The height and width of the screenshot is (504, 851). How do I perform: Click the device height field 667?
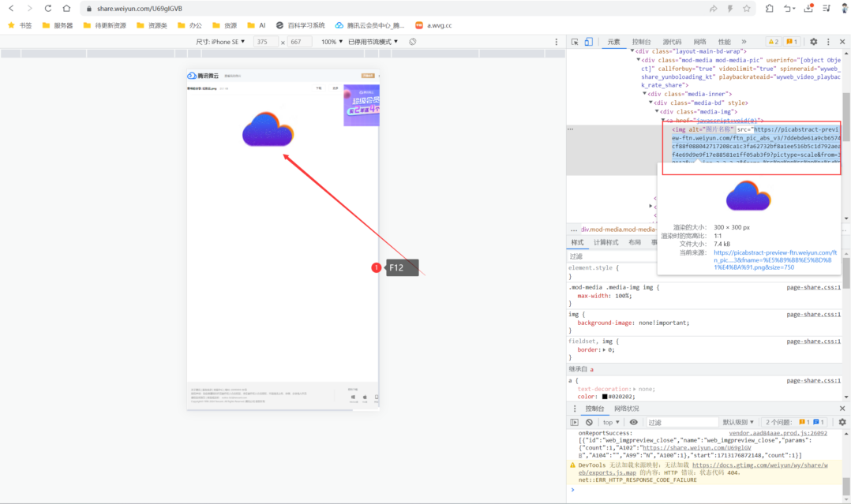pos(299,42)
